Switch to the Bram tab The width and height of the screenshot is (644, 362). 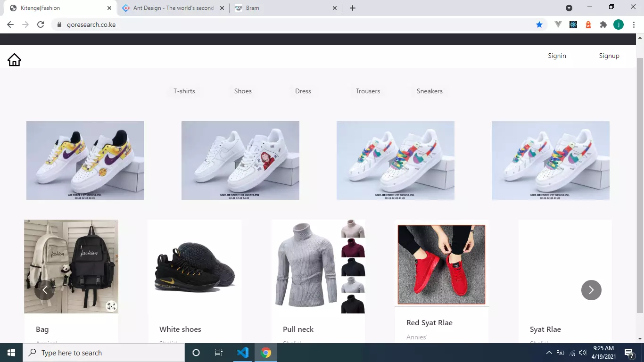[285, 8]
